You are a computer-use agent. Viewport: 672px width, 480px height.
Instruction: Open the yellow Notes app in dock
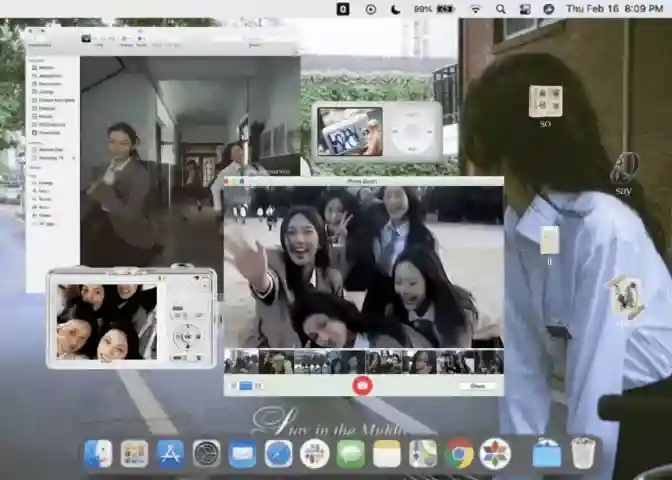(x=387, y=453)
